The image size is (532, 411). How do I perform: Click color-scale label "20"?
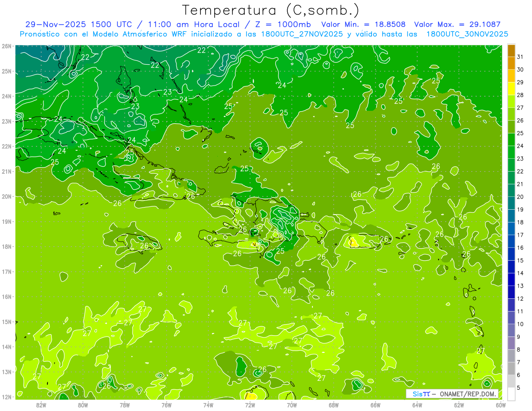520,197
